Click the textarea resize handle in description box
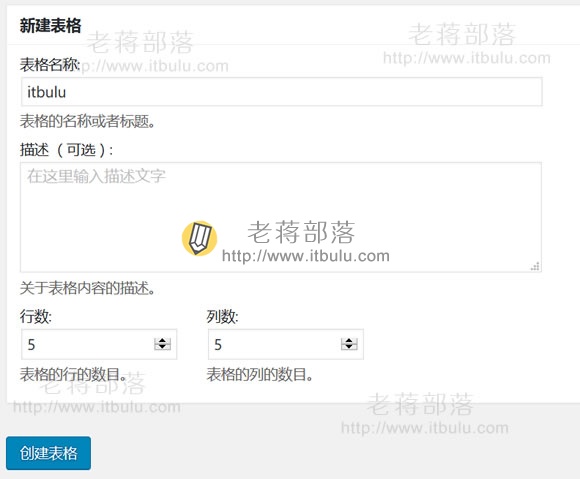This screenshot has height=479, width=580. [535, 266]
